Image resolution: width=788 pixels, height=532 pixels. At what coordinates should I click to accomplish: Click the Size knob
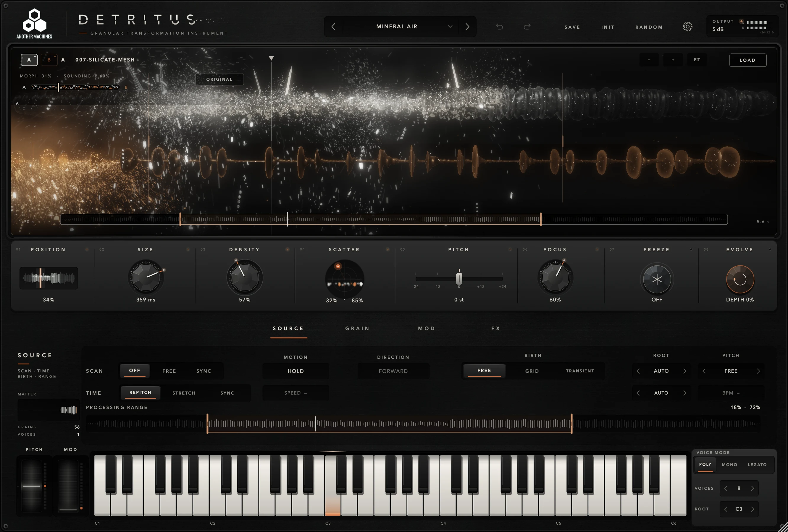click(146, 277)
